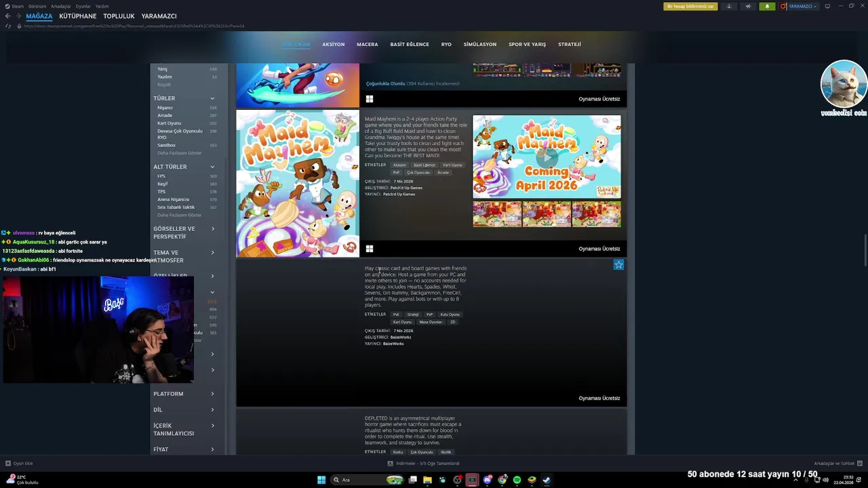Open the green notifications bell

pyautogui.click(x=767, y=6)
